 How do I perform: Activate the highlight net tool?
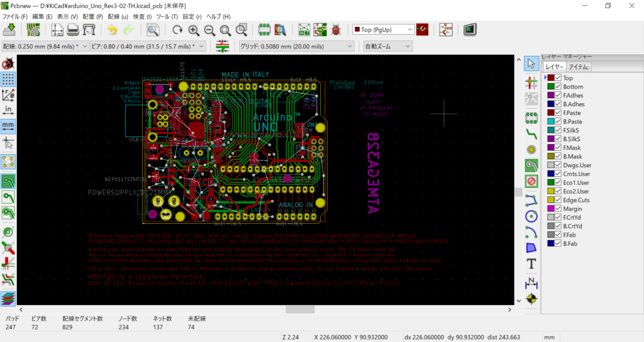(531, 82)
